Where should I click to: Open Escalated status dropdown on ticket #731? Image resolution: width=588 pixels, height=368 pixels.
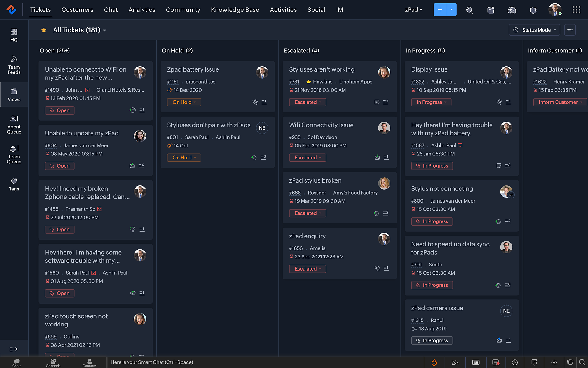point(308,102)
